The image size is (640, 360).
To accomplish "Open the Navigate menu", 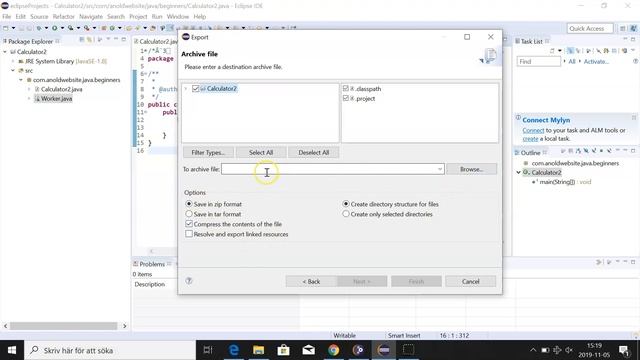I will point(91,17).
